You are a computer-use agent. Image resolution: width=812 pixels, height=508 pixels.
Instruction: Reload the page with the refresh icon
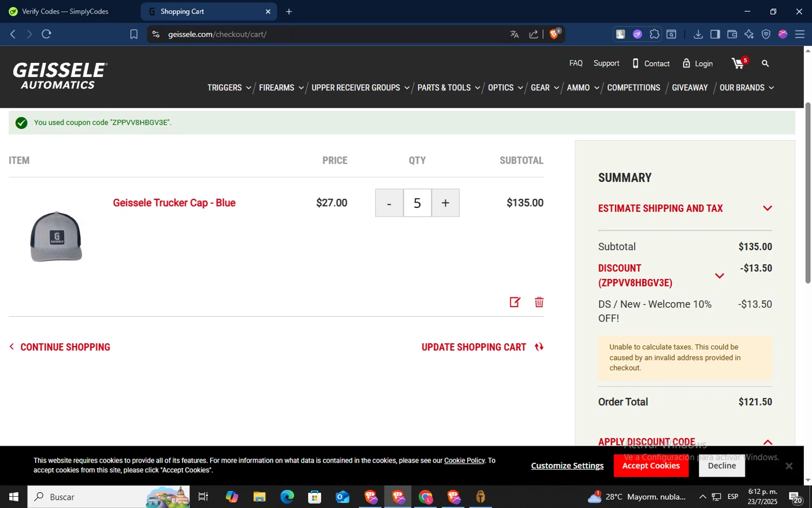point(47,34)
